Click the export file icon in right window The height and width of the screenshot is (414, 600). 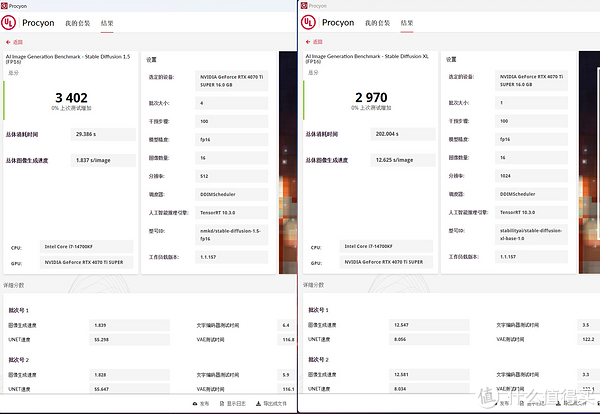pyautogui.click(x=557, y=403)
